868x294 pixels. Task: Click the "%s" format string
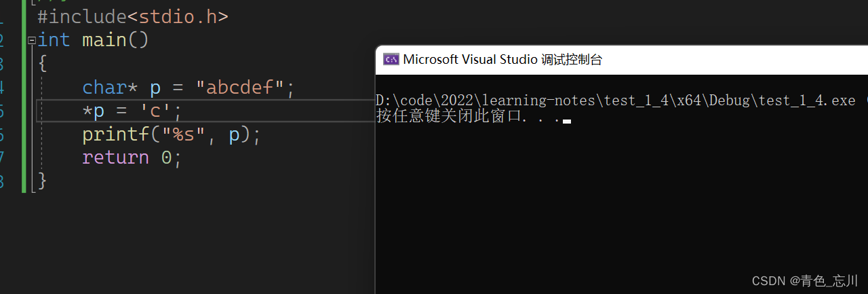point(179,134)
